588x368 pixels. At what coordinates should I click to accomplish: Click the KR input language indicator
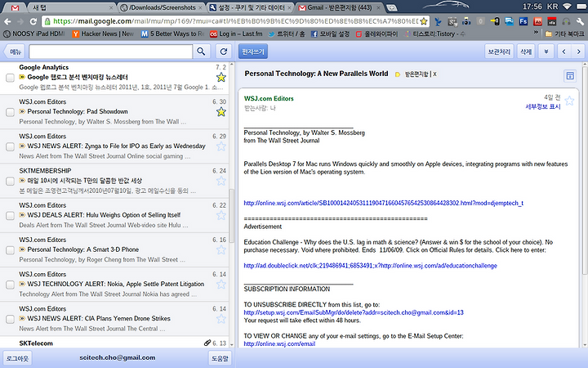[x=552, y=7]
